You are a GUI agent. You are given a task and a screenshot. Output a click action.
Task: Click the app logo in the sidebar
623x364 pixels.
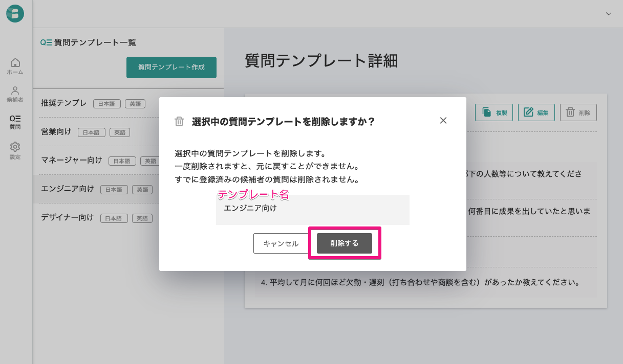[x=15, y=14]
